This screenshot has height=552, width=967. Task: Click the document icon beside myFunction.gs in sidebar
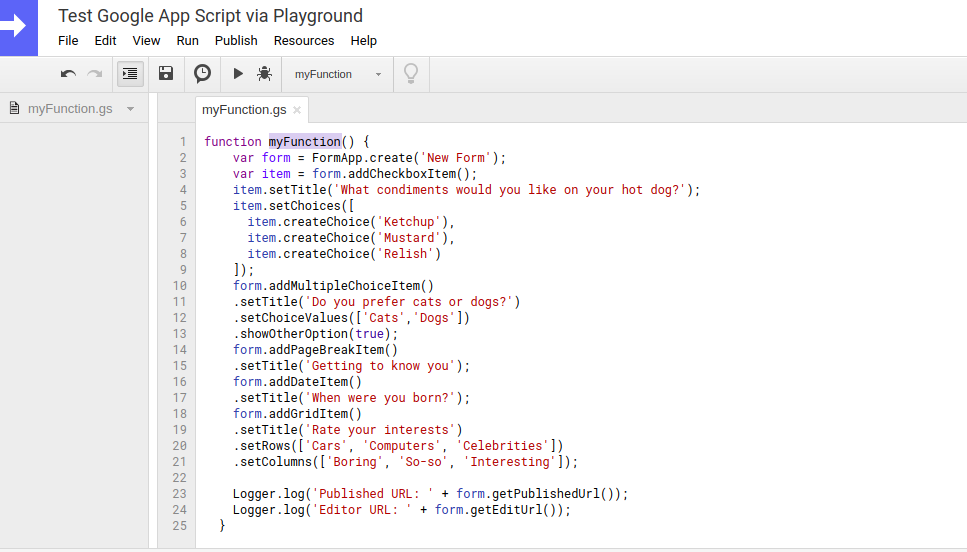tap(14, 109)
